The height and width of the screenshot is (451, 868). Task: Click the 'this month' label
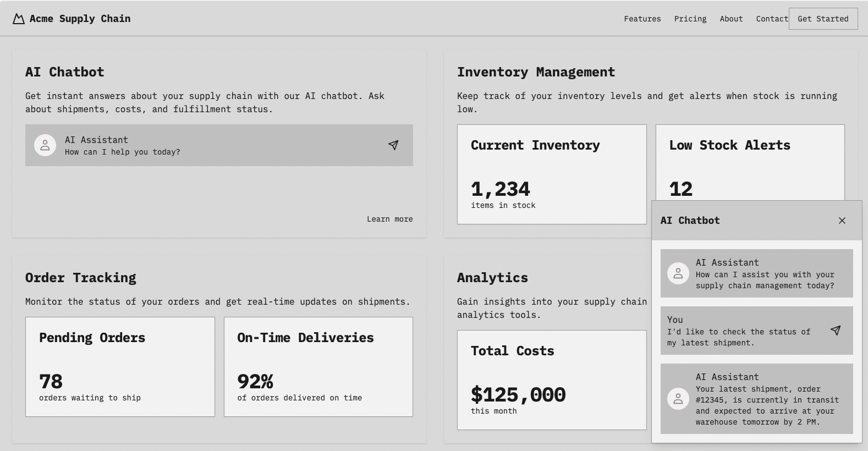(x=494, y=411)
